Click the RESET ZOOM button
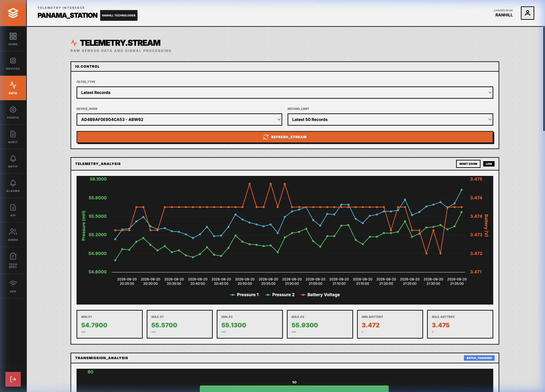 point(468,164)
